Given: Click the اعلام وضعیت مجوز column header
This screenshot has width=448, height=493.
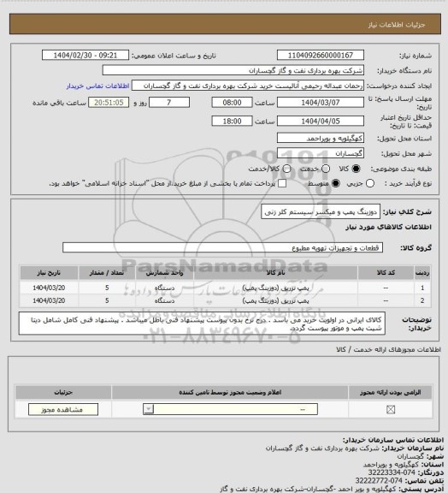Looking at the screenshot, I should (230, 392).
